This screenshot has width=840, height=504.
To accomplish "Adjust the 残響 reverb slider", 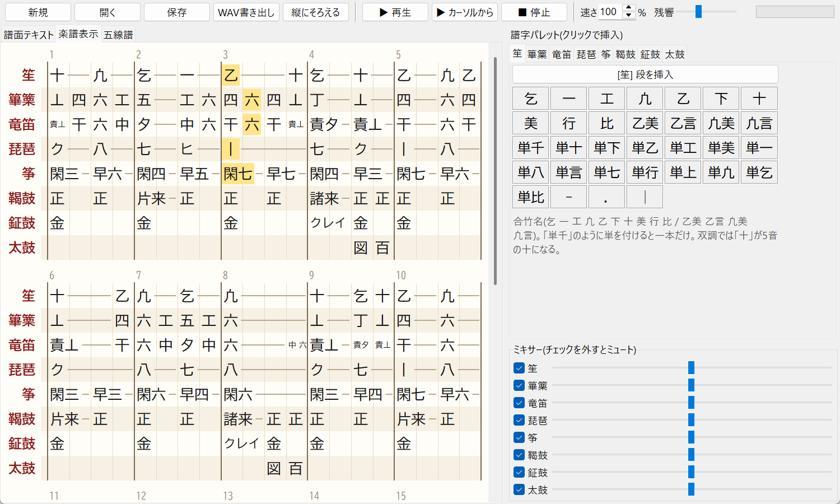I will [x=706, y=12].
